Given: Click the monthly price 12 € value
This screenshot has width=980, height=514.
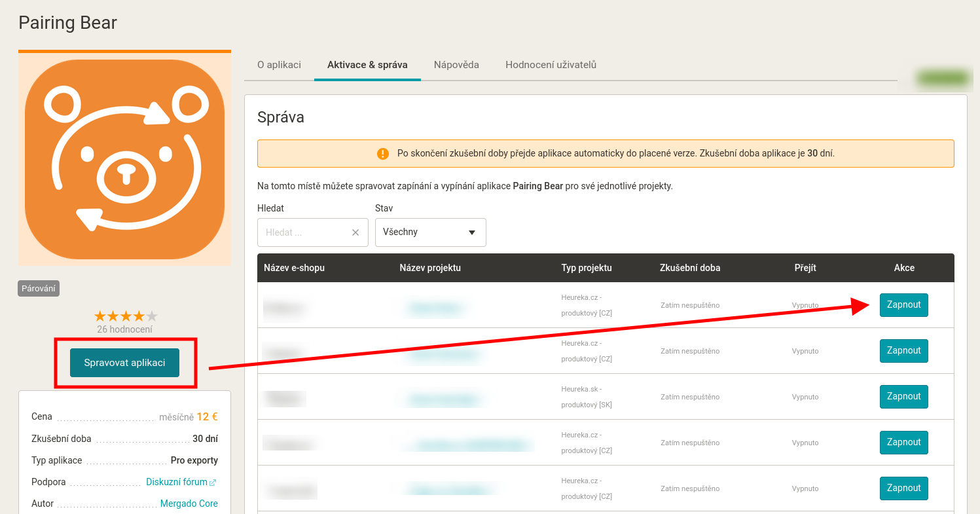Looking at the screenshot, I should coord(207,416).
